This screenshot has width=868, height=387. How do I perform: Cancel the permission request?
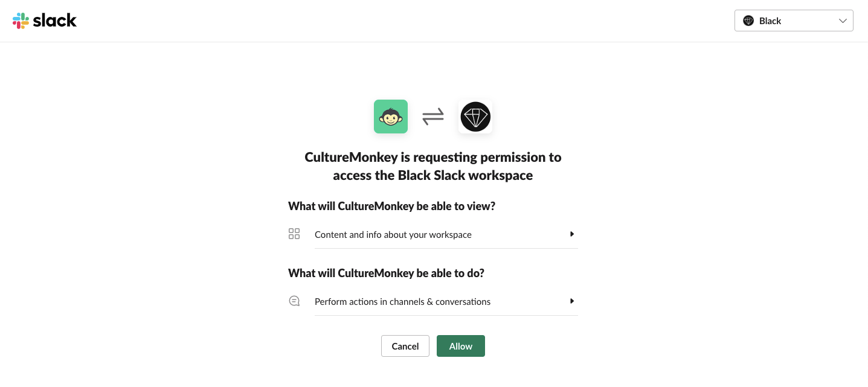(405, 346)
